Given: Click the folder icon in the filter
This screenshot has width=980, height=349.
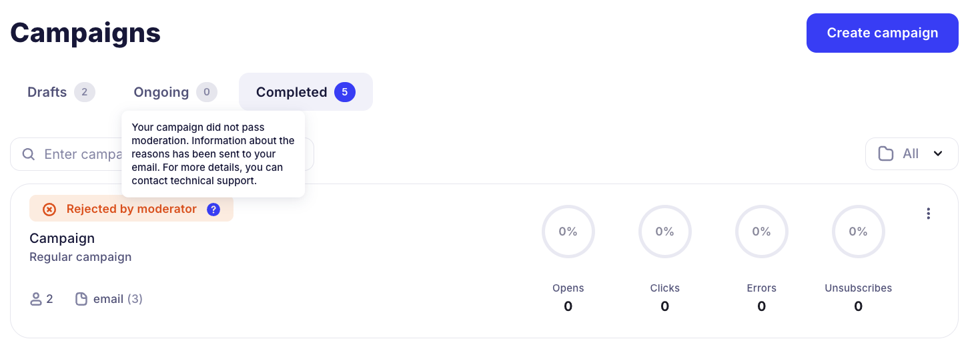Looking at the screenshot, I should pyautogui.click(x=886, y=154).
